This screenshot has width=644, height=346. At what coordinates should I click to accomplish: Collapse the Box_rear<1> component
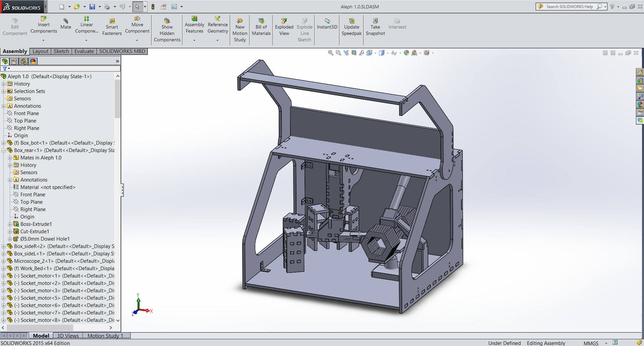(x=4, y=150)
